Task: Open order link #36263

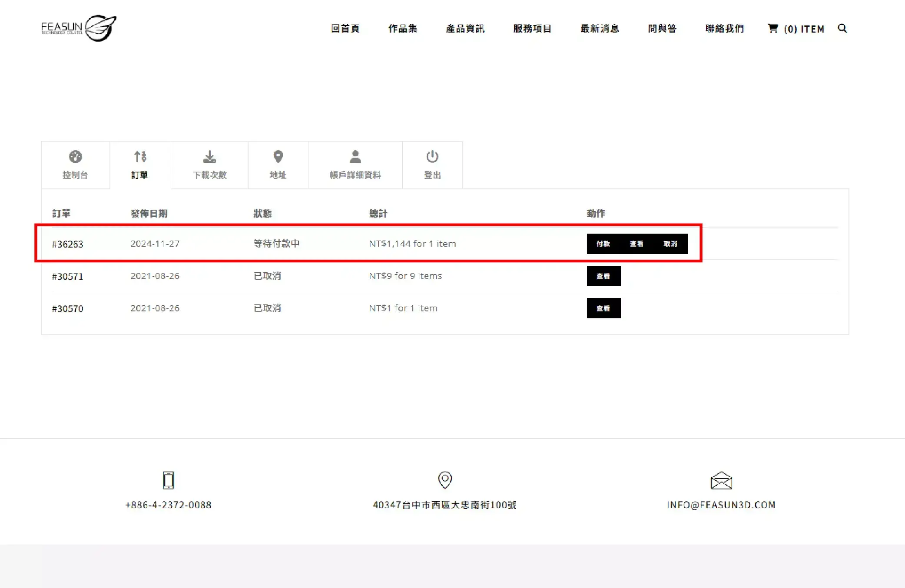Action: pos(68,244)
